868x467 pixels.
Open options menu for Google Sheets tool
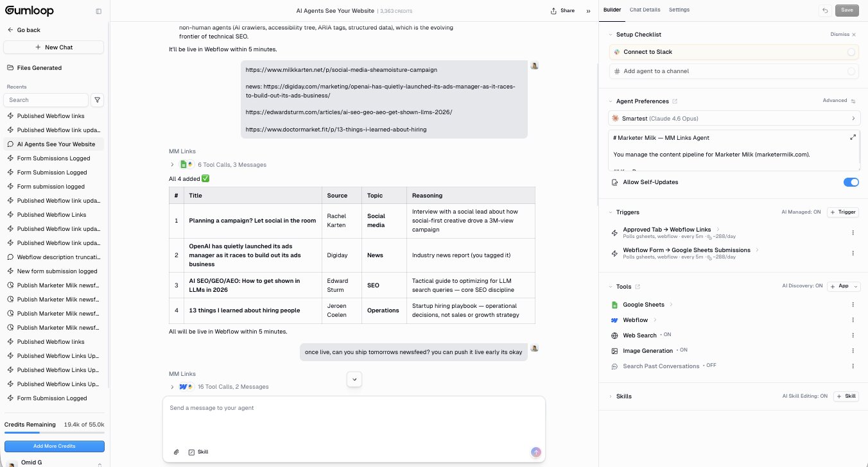point(853,305)
